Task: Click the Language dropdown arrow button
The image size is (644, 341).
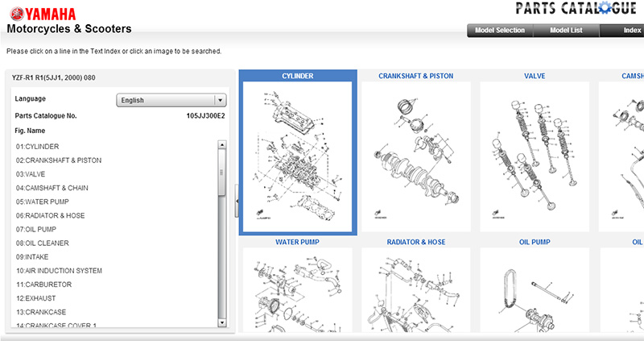Action: (220, 100)
